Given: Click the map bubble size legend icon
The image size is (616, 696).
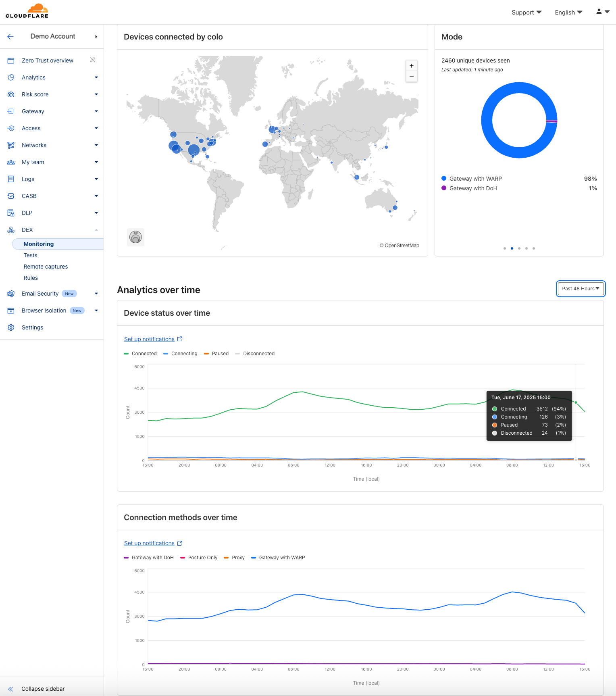Looking at the screenshot, I should click(136, 237).
